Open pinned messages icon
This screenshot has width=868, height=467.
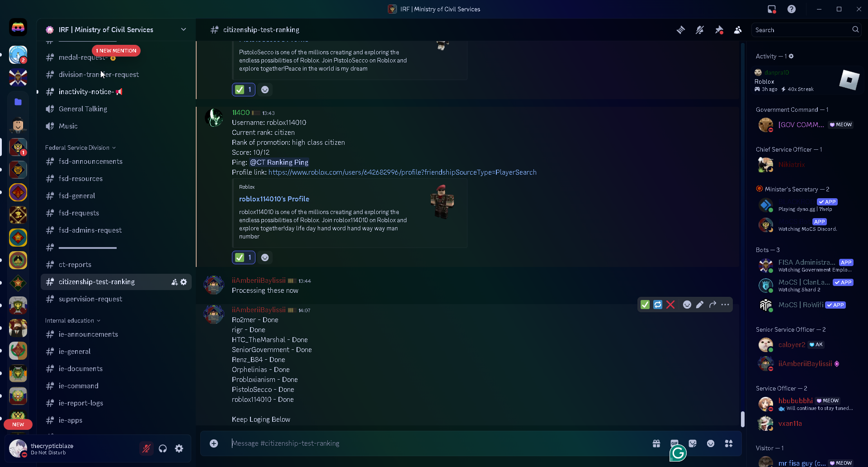(x=719, y=30)
